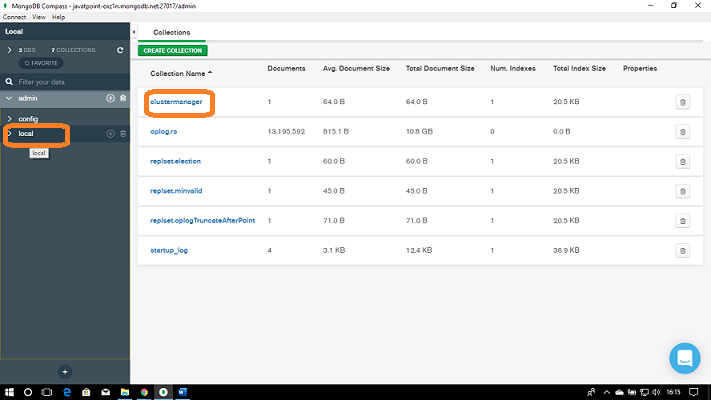This screenshot has width=711, height=400.
Task: Open the Windows Start menu
Action: [9, 392]
